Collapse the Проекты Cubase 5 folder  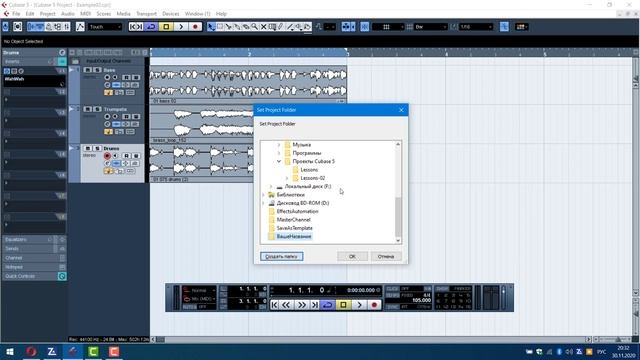[x=279, y=161]
